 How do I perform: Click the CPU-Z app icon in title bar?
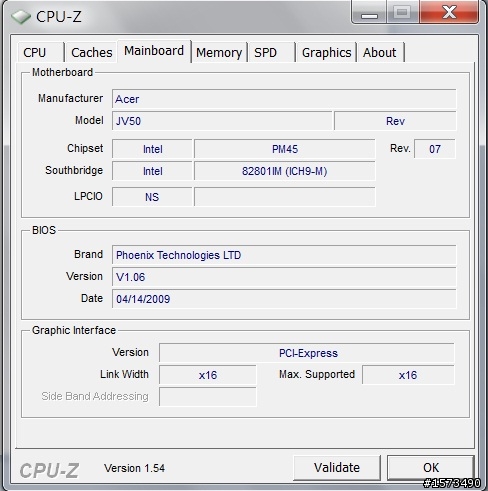[x=21, y=16]
